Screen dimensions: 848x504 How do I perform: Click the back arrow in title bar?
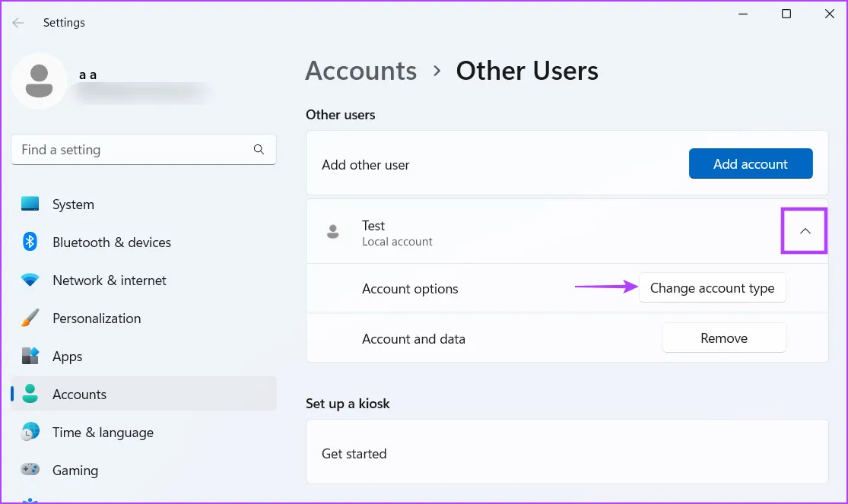(x=18, y=23)
